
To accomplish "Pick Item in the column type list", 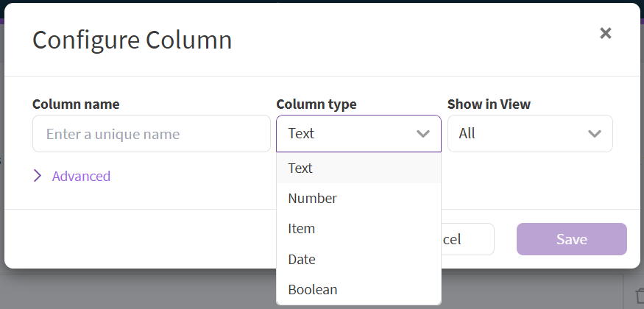I will point(302,229).
